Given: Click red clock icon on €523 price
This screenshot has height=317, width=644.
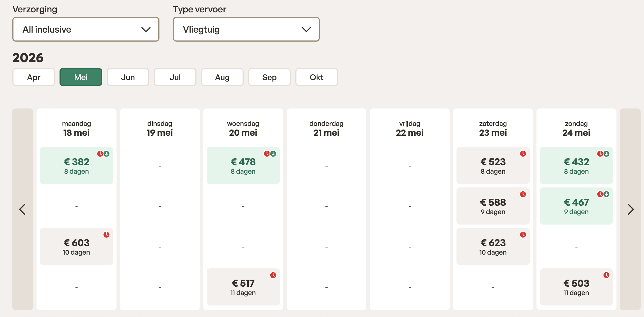Looking at the screenshot, I should [x=523, y=154].
